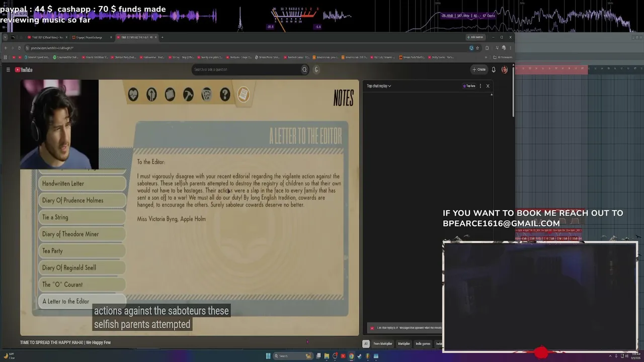Click the Create button on YouTube

pos(479,69)
